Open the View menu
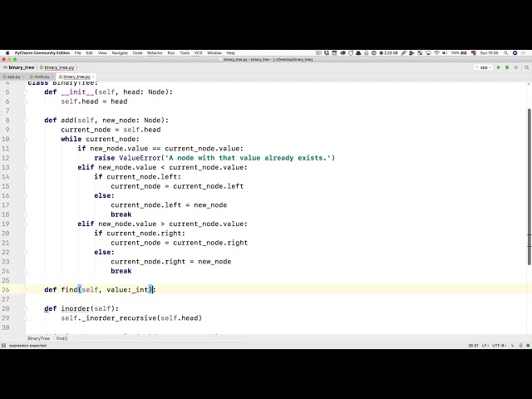532x399 pixels. click(102, 53)
